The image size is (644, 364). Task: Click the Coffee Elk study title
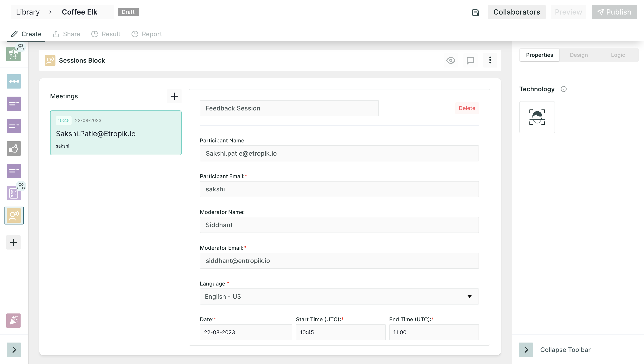tap(80, 12)
